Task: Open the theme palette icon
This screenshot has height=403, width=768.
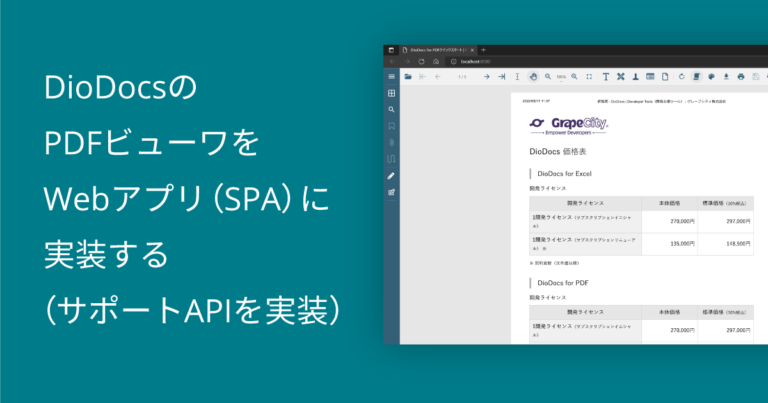Action: point(711,77)
